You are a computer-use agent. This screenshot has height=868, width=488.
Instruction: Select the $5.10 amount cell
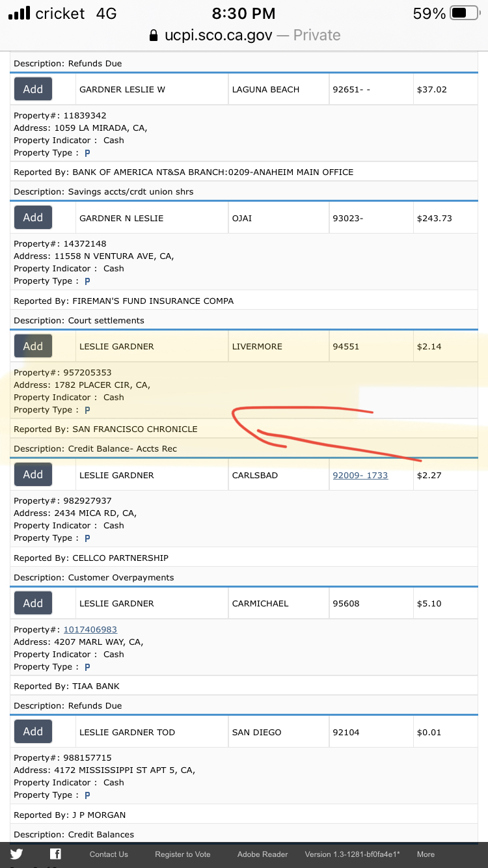(x=444, y=603)
